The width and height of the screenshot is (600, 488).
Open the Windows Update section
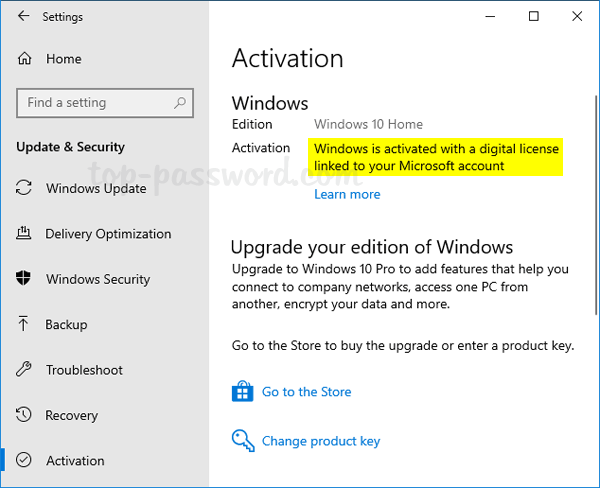[x=96, y=188]
